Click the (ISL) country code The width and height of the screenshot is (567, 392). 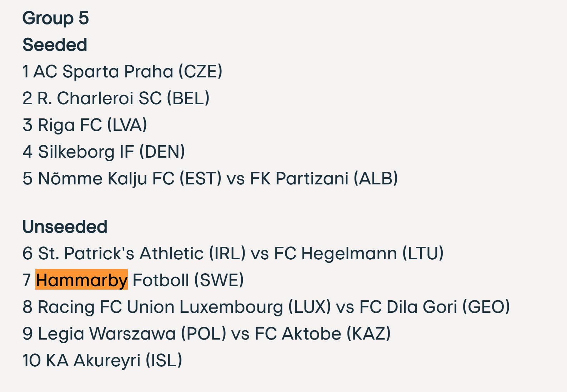click(x=164, y=361)
